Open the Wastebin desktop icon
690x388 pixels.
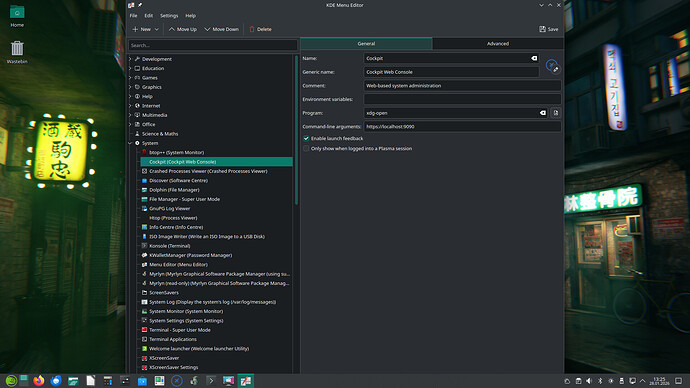point(17,52)
